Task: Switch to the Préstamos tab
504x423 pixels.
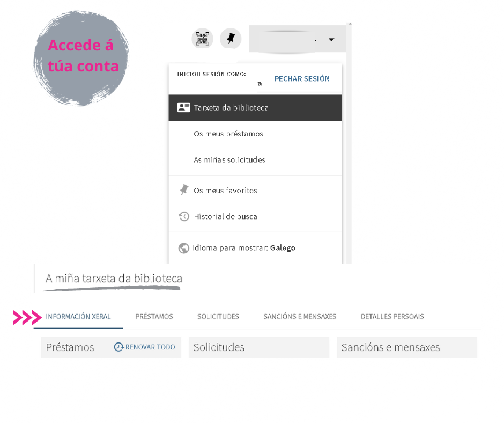Action: pyautogui.click(x=154, y=317)
